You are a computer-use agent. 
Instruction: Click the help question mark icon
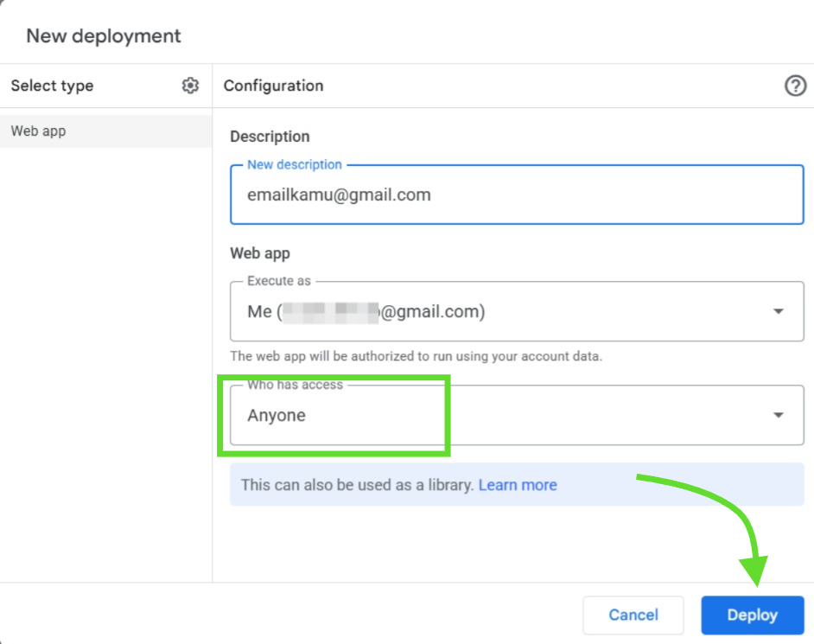pos(795,86)
